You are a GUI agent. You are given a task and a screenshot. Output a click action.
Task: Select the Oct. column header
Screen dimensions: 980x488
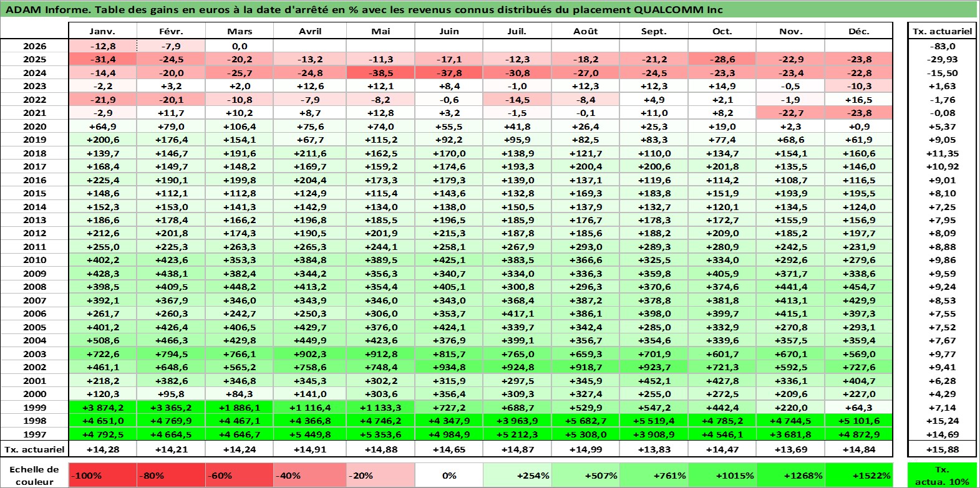tap(722, 31)
